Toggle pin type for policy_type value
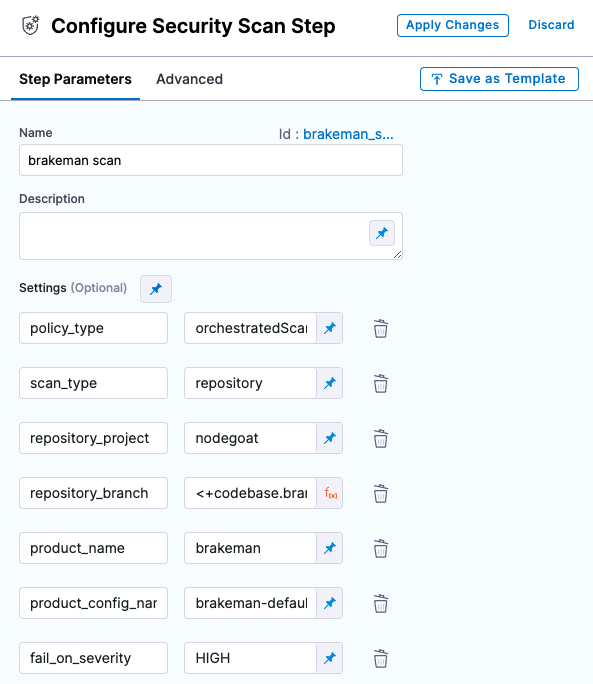Screen dimensions: 593x684 point(330,328)
